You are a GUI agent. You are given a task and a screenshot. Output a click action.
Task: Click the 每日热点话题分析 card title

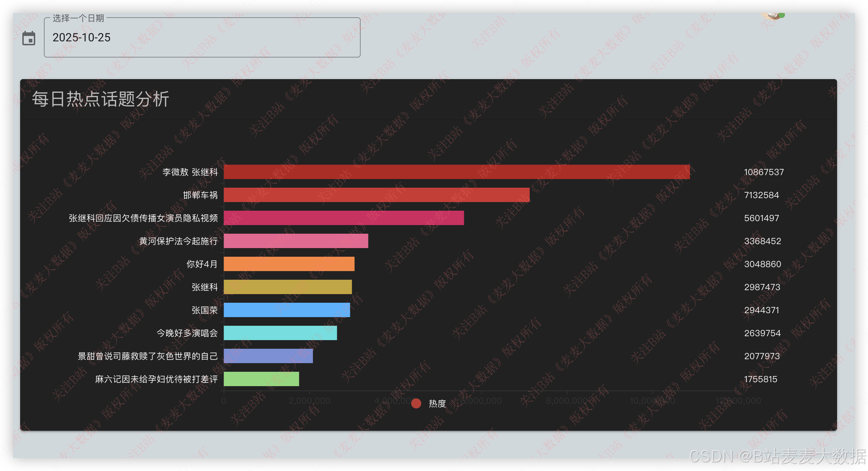click(100, 99)
